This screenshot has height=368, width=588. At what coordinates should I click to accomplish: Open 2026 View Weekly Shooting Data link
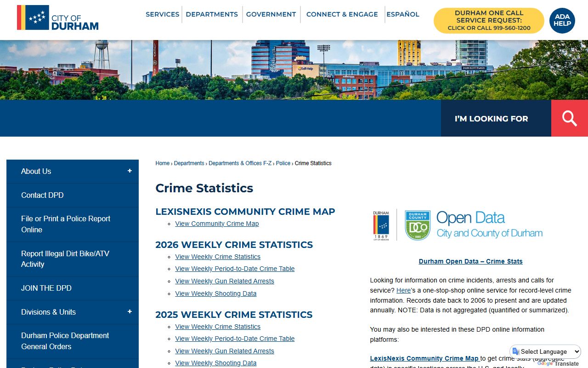pos(216,293)
